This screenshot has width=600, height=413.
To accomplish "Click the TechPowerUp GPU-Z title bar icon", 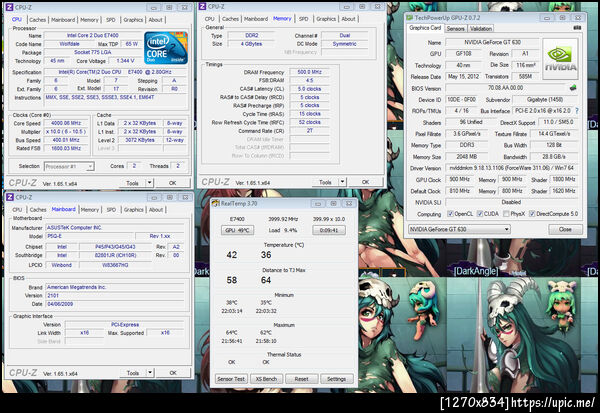I will [409, 18].
